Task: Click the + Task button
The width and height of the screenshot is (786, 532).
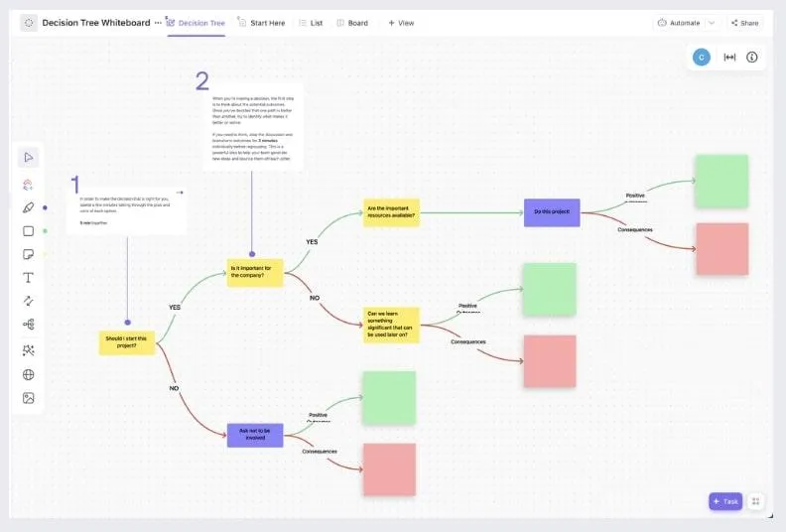Action: pyautogui.click(x=725, y=501)
